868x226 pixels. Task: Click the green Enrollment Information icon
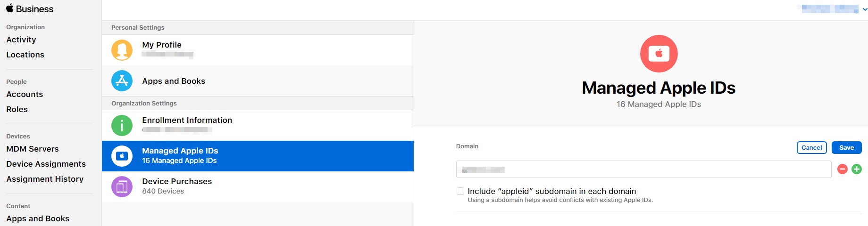tap(122, 125)
